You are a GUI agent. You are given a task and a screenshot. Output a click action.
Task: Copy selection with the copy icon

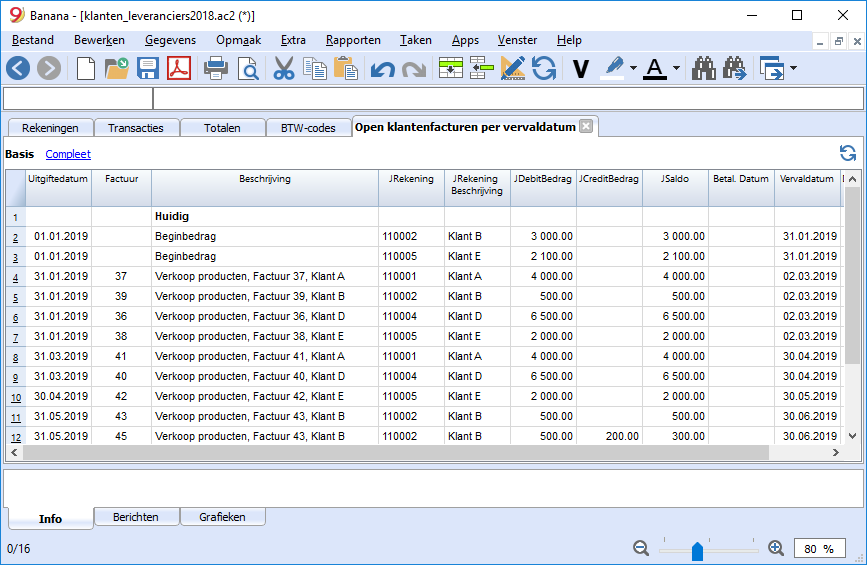click(315, 69)
